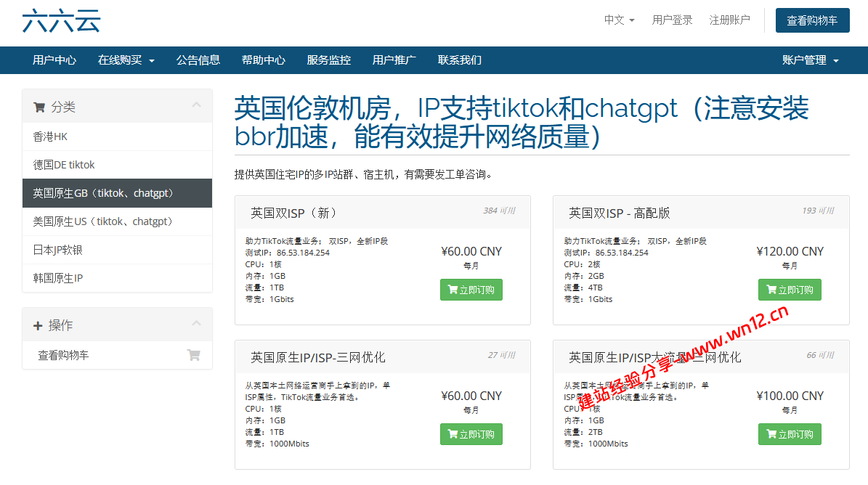Click the 服务监控 navigation entry
The image size is (868, 485).
point(328,60)
